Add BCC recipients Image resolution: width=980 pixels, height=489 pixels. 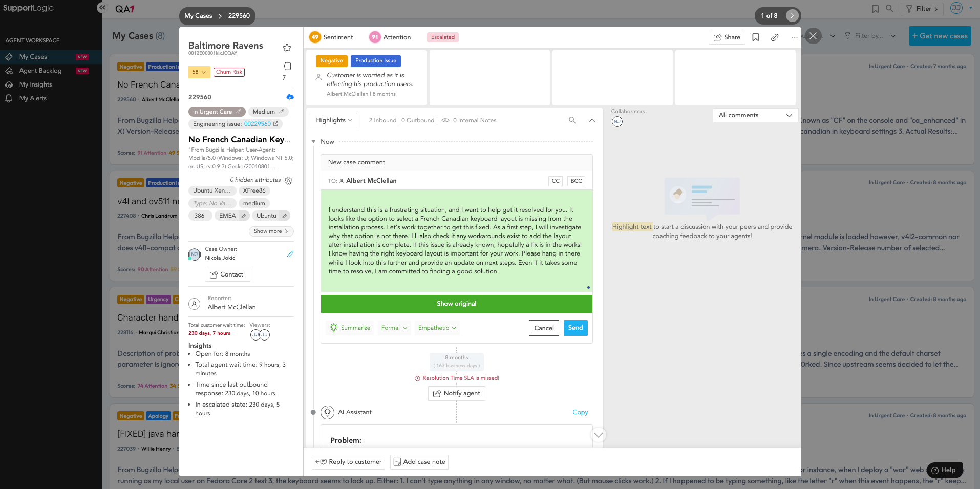(x=577, y=181)
